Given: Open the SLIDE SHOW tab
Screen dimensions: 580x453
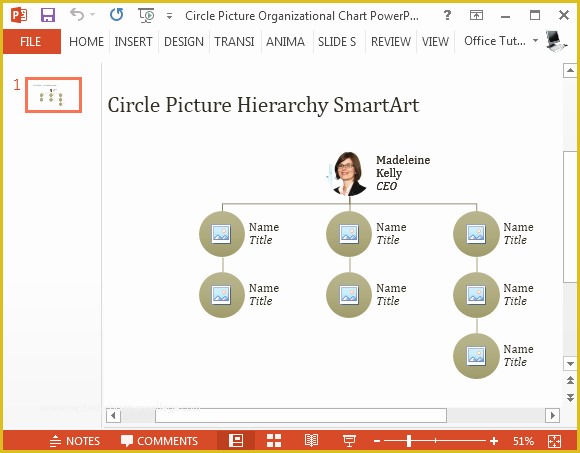Looking at the screenshot, I should coord(337,42).
